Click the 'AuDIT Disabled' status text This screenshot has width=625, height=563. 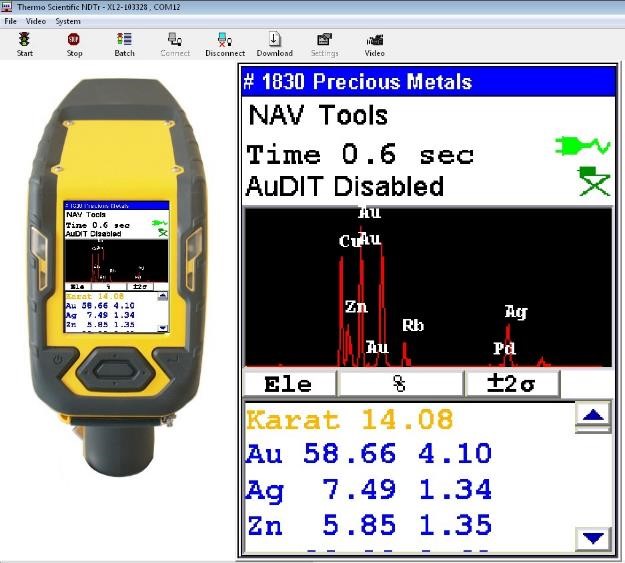pyautogui.click(x=345, y=186)
